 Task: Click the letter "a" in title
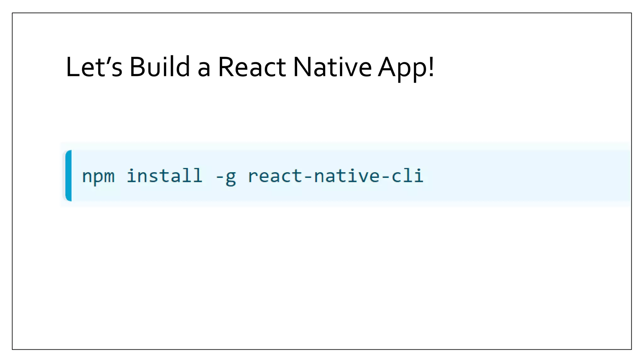(x=204, y=70)
